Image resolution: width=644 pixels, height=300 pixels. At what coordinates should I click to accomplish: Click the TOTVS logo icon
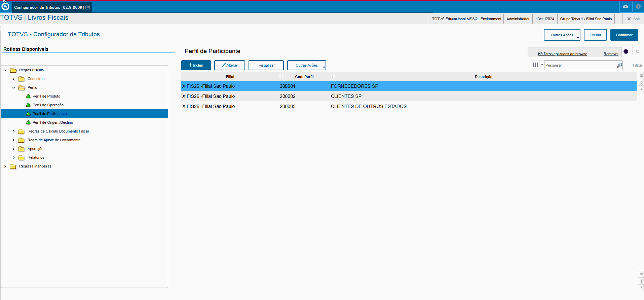5,6
